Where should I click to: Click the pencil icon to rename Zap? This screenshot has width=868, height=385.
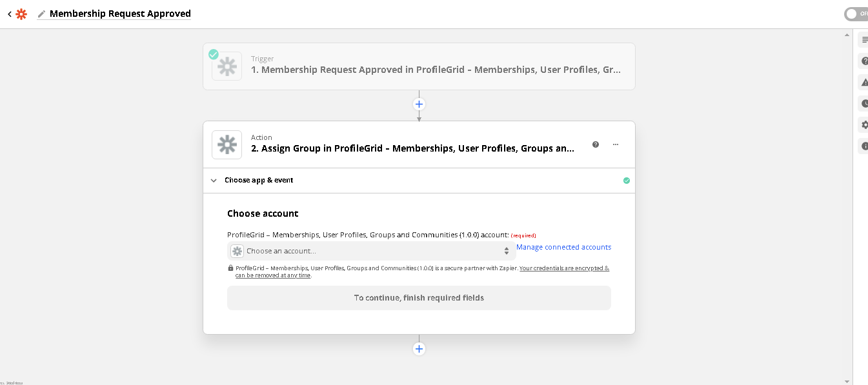coord(42,14)
